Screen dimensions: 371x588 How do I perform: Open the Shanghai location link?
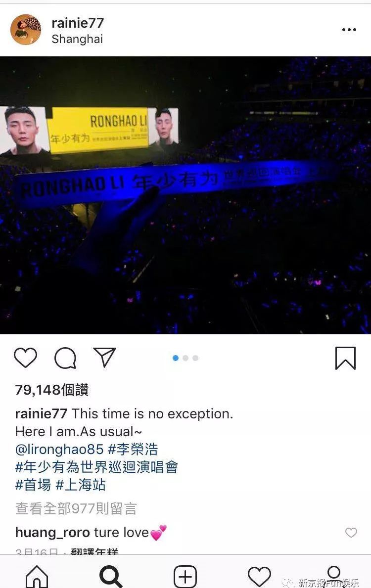[77, 39]
